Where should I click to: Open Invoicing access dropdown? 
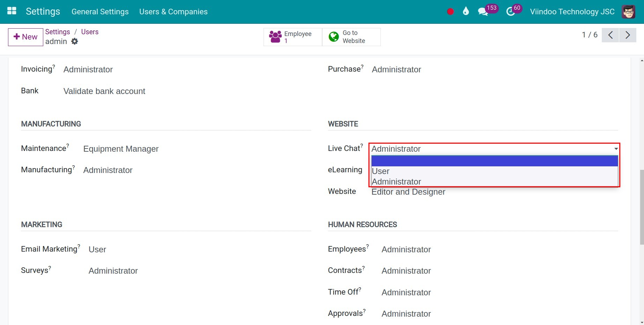click(x=187, y=70)
